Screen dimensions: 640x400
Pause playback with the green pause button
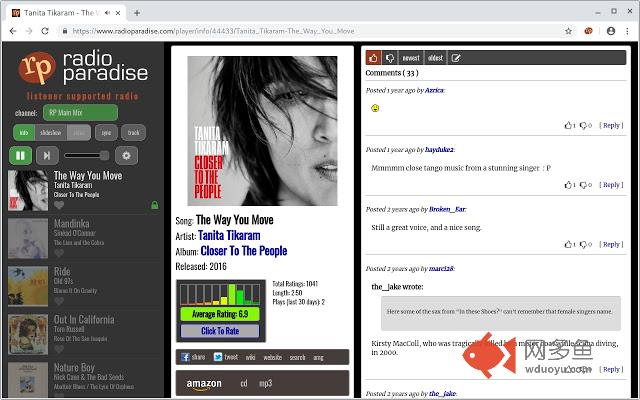click(x=20, y=155)
